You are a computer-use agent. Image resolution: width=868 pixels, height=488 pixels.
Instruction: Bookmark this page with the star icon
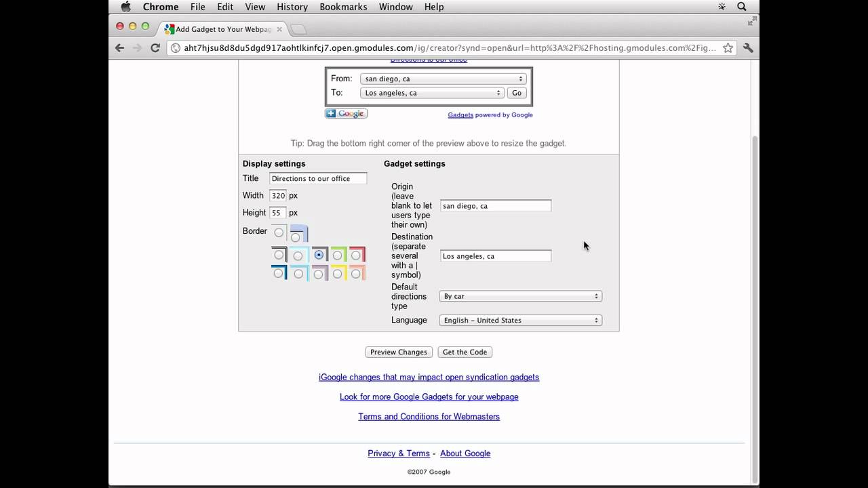[x=728, y=48]
